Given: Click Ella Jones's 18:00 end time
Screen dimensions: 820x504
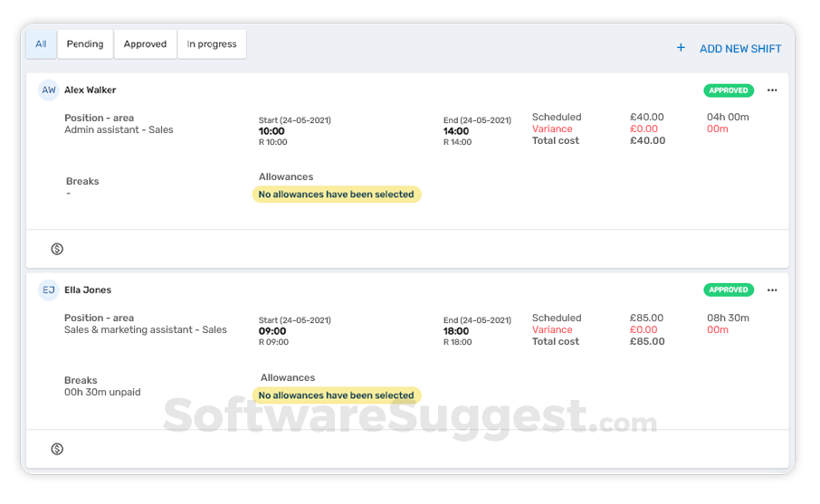Looking at the screenshot, I should point(456,331).
